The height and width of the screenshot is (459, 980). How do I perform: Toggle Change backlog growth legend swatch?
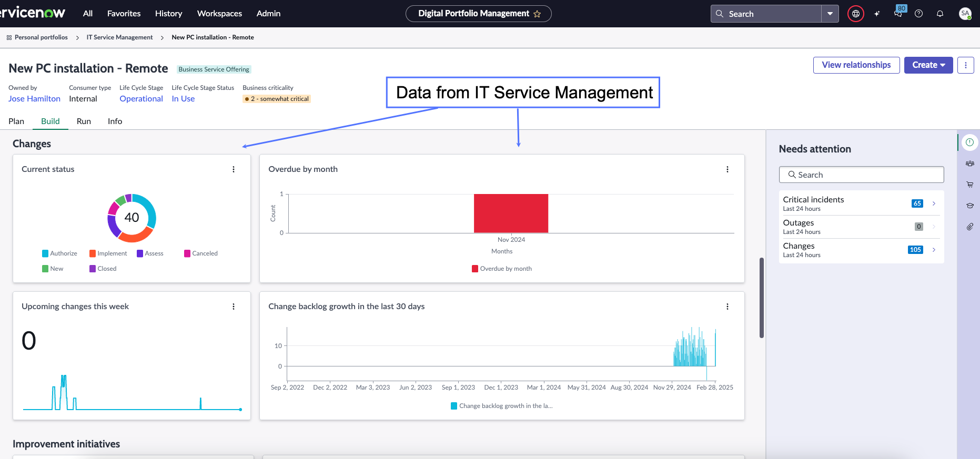[x=454, y=406]
